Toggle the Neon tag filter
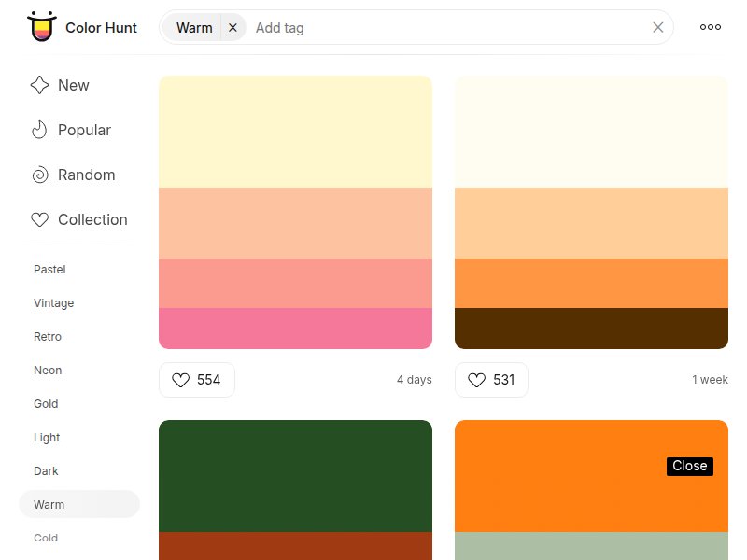747x560 pixels. pyautogui.click(x=47, y=371)
